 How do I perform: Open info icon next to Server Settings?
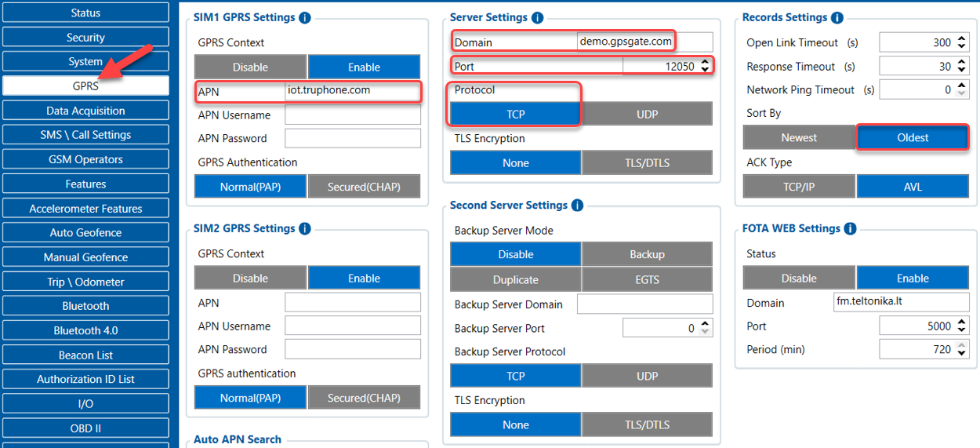[x=537, y=17]
